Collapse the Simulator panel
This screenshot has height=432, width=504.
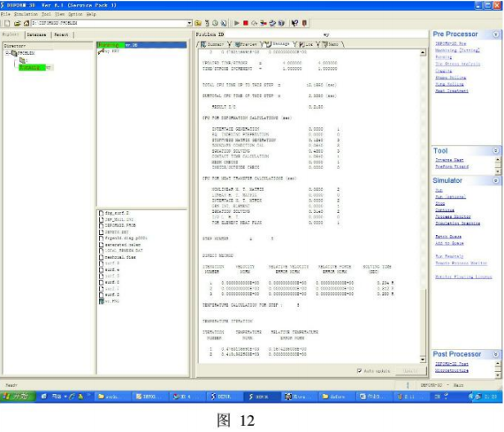(x=496, y=180)
